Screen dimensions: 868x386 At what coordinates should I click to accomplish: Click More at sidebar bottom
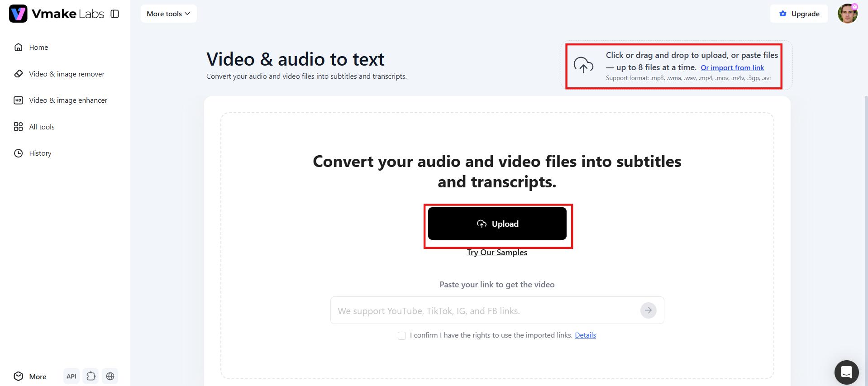tap(30, 376)
